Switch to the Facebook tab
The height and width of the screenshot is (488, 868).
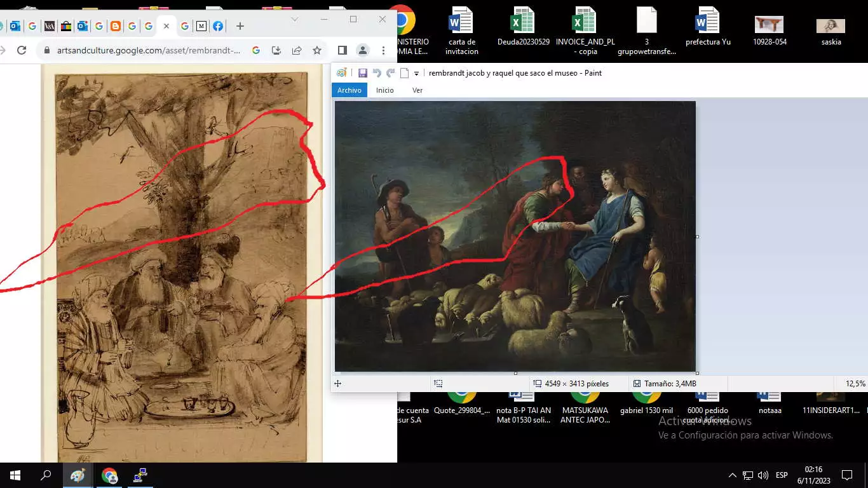pyautogui.click(x=218, y=26)
